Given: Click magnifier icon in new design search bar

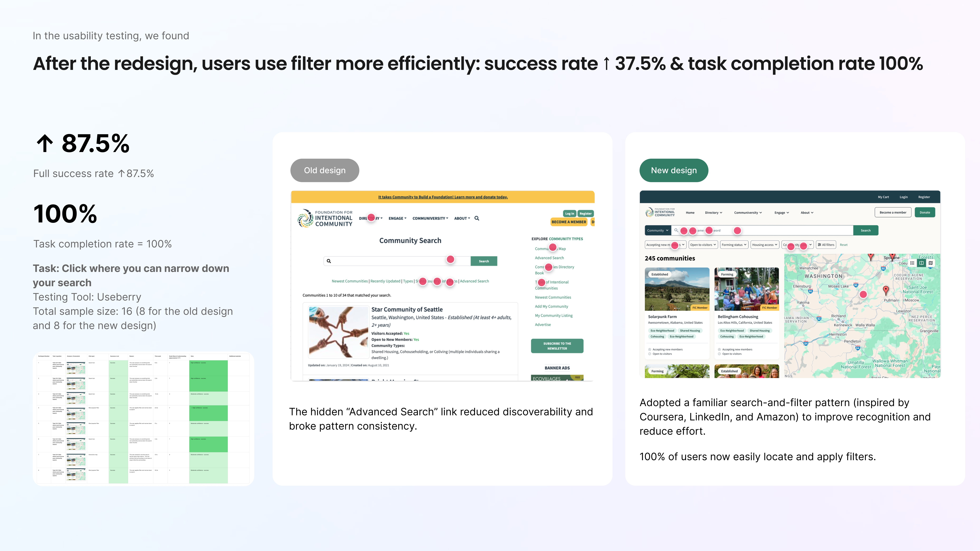Looking at the screenshot, I should (676, 230).
